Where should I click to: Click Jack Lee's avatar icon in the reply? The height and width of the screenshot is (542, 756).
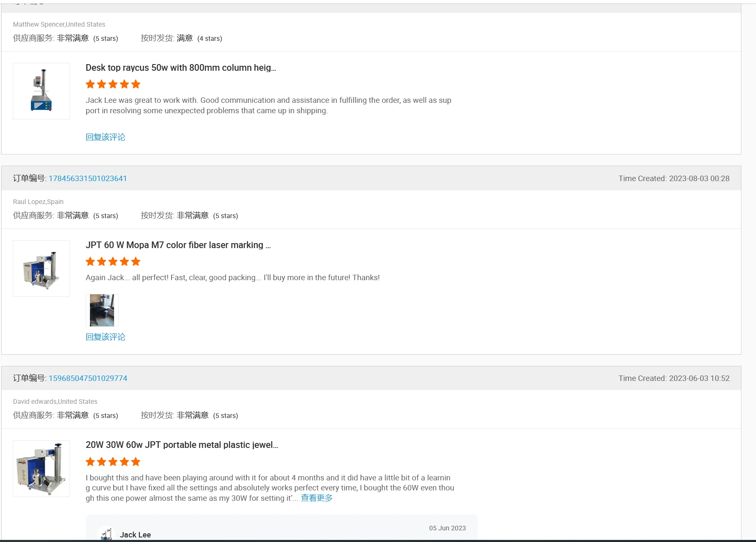coord(106,534)
